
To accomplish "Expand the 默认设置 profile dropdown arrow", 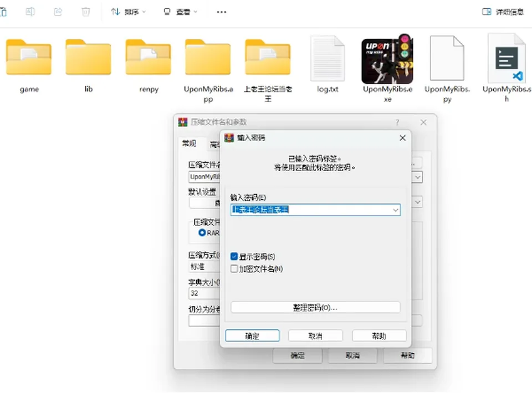I will [418, 202].
